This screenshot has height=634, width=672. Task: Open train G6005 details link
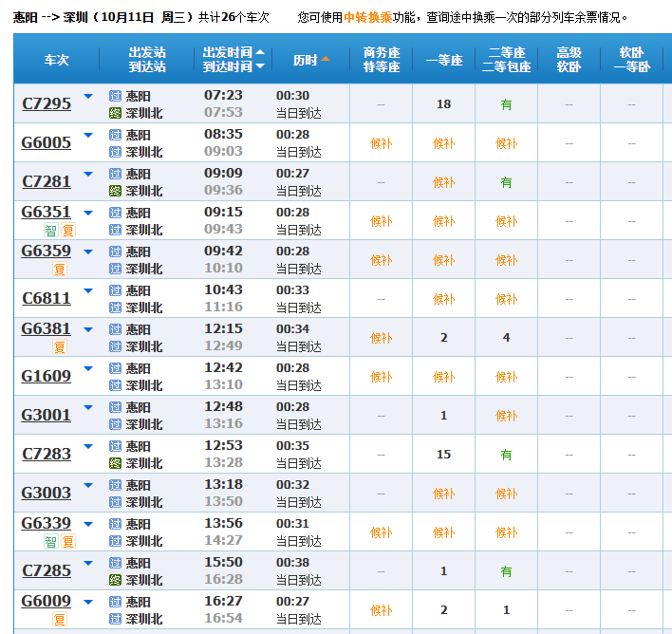[47, 142]
